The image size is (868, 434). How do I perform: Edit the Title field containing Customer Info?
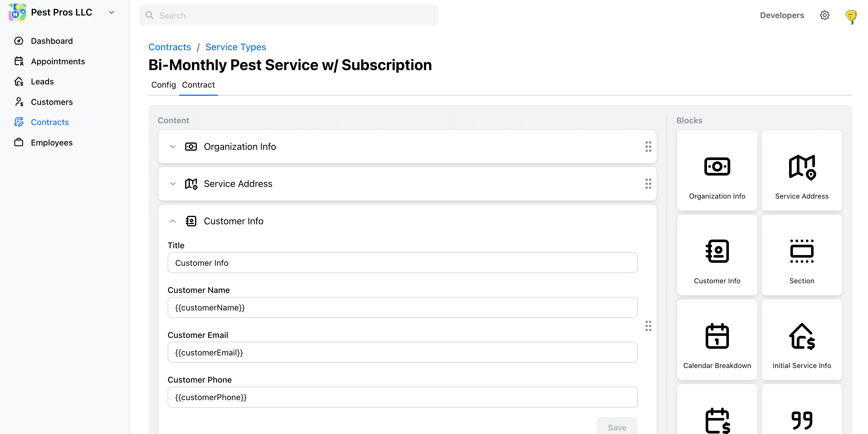[x=402, y=263]
